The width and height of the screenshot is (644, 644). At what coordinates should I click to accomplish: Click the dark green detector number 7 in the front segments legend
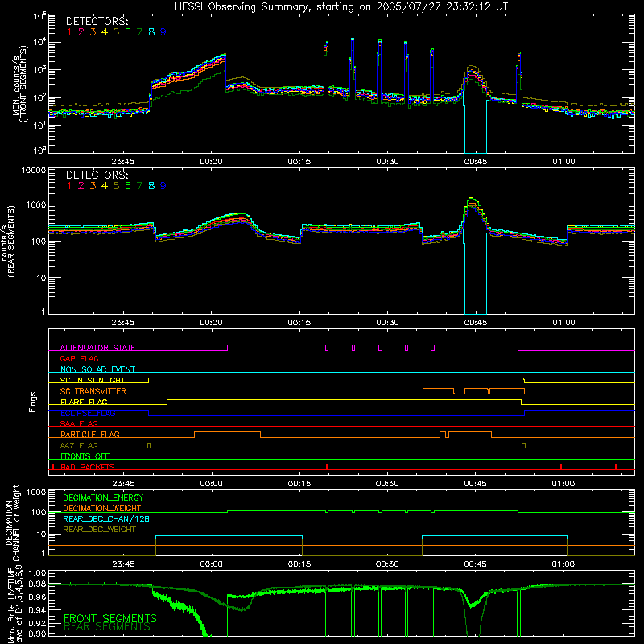click(139, 31)
